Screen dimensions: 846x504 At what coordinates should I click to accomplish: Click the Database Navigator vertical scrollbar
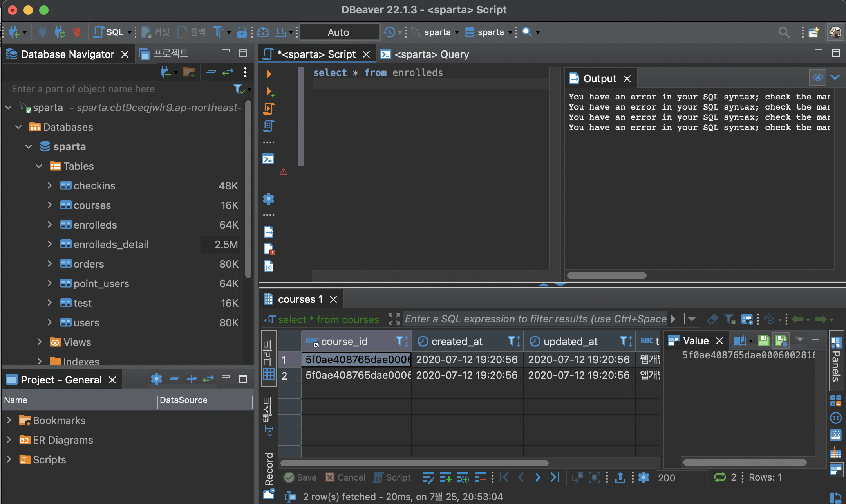248,189
